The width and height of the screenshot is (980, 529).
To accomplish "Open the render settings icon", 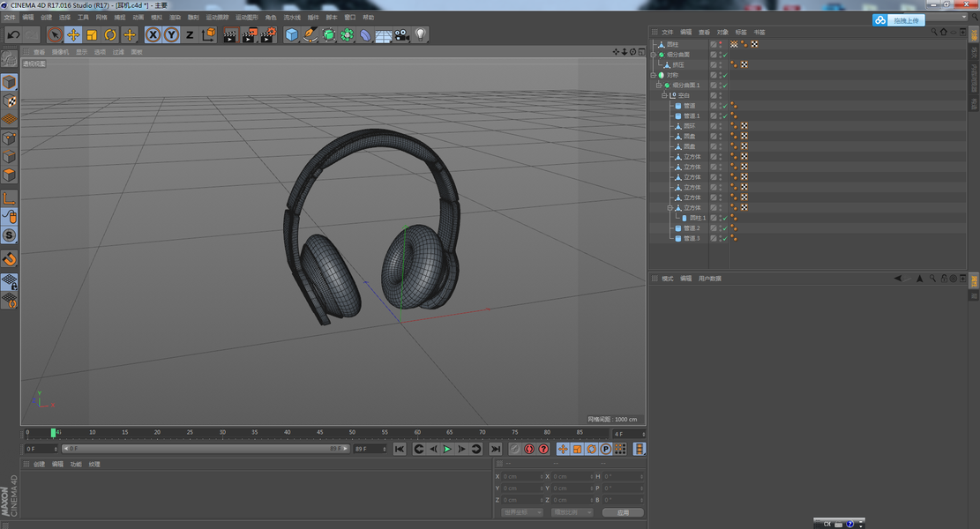I will point(268,35).
